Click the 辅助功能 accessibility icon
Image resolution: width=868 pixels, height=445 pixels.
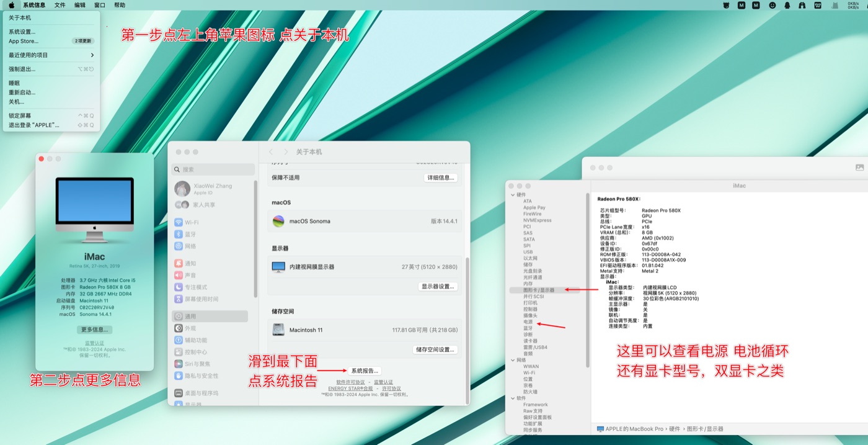(179, 340)
